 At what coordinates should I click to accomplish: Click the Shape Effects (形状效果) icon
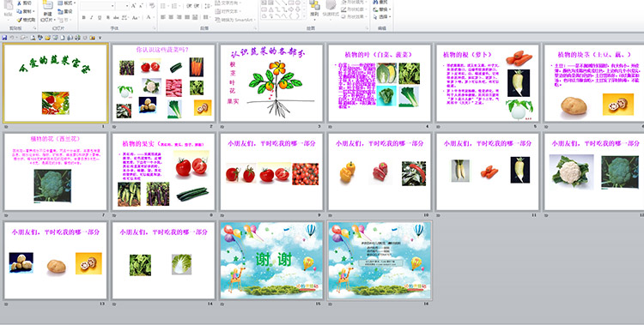343,17
